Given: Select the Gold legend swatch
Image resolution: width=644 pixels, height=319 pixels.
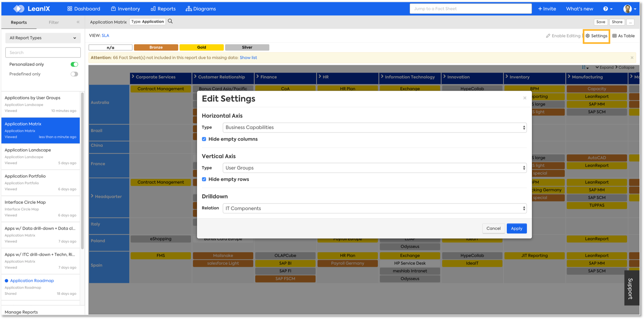Looking at the screenshot, I should [x=201, y=47].
